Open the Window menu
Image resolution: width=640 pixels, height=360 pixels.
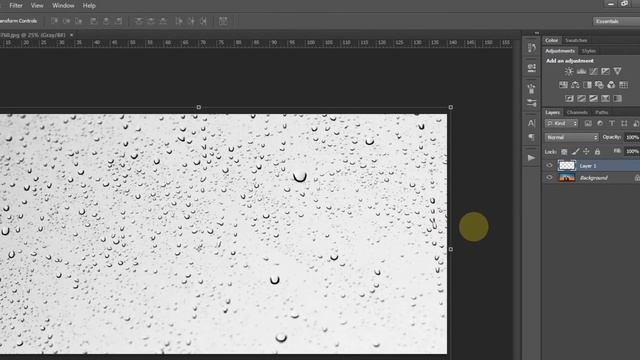coord(63,6)
